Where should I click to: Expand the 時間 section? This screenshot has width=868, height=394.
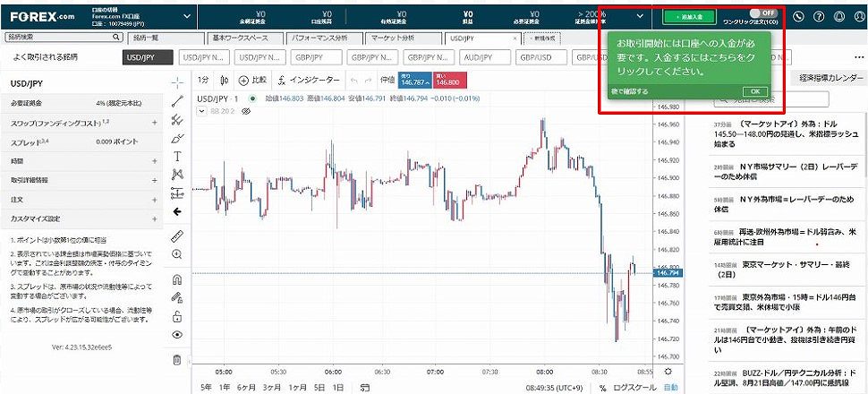(155, 161)
